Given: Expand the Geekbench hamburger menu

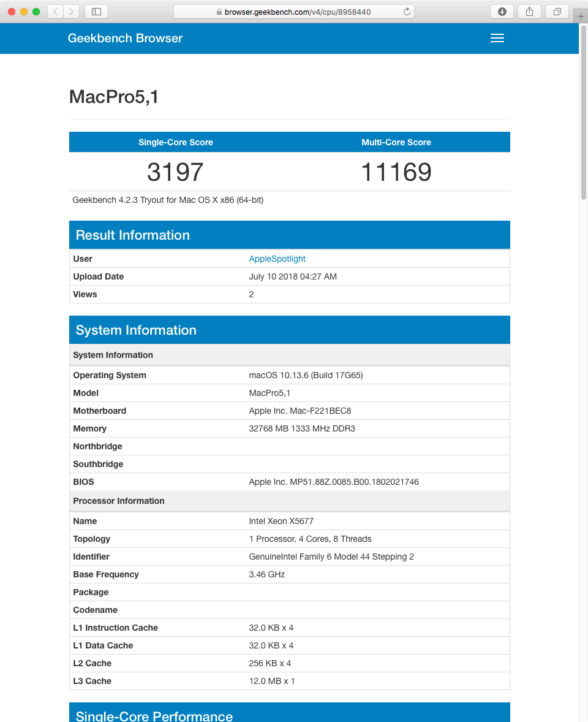Looking at the screenshot, I should [497, 38].
